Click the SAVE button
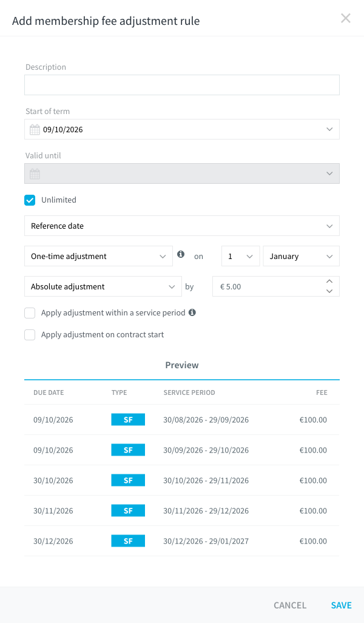The image size is (364, 623). click(x=342, y=605)
